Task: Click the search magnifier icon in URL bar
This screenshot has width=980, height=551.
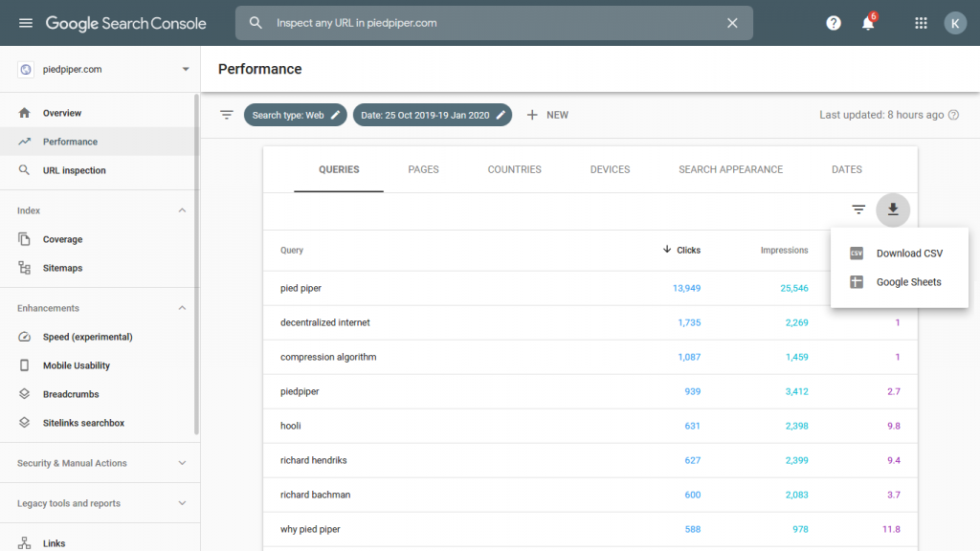Action: point(256,23)
